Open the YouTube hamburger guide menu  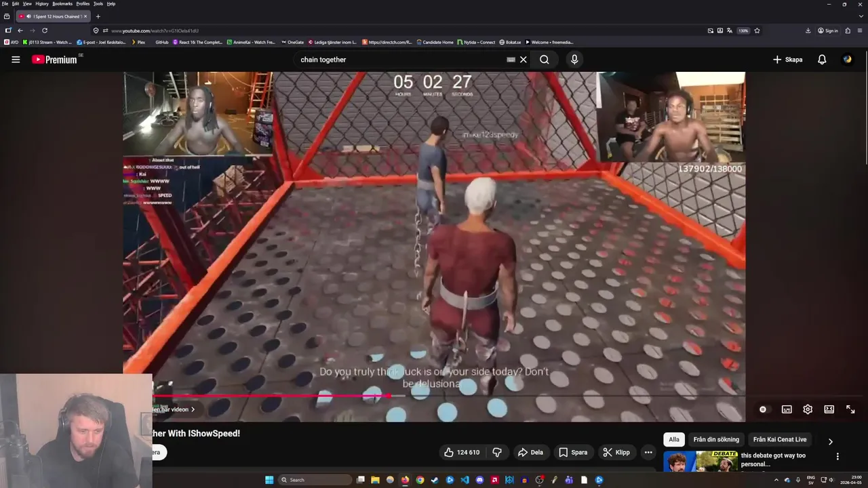pos(16,60)
